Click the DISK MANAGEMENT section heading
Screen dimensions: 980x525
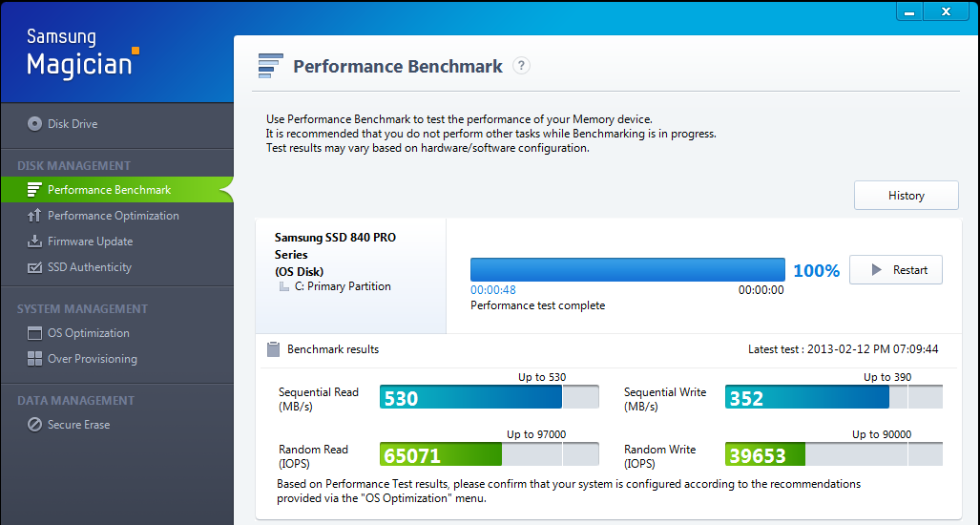[73, 166]
